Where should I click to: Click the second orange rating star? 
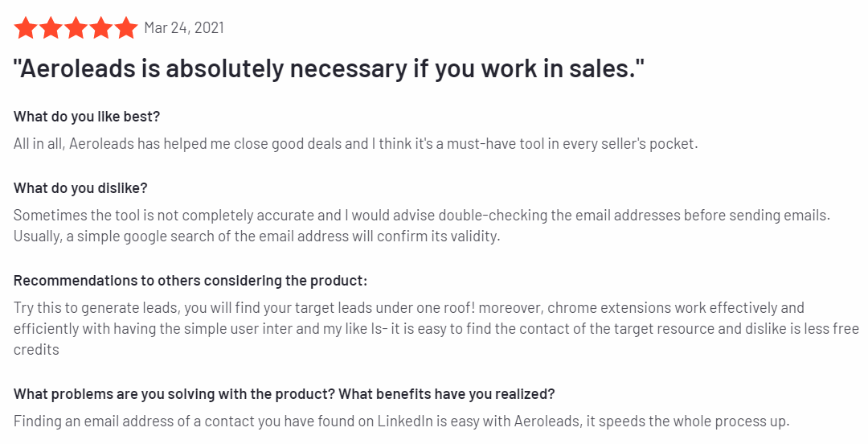(x=51, y=27)
